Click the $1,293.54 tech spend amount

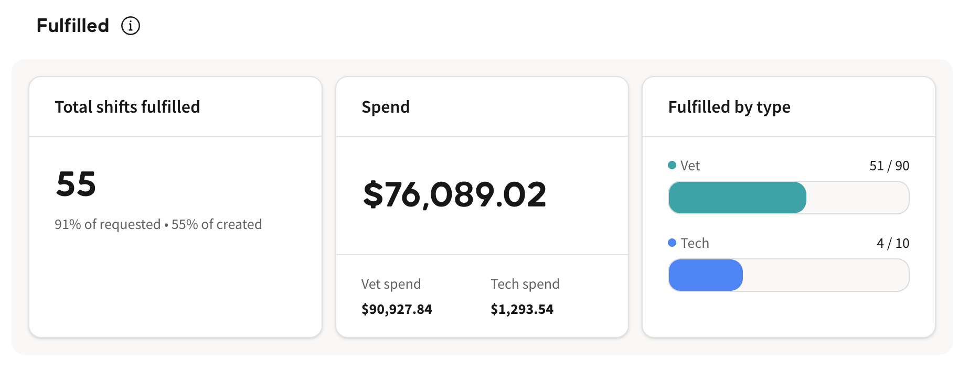tap(522, 309)
